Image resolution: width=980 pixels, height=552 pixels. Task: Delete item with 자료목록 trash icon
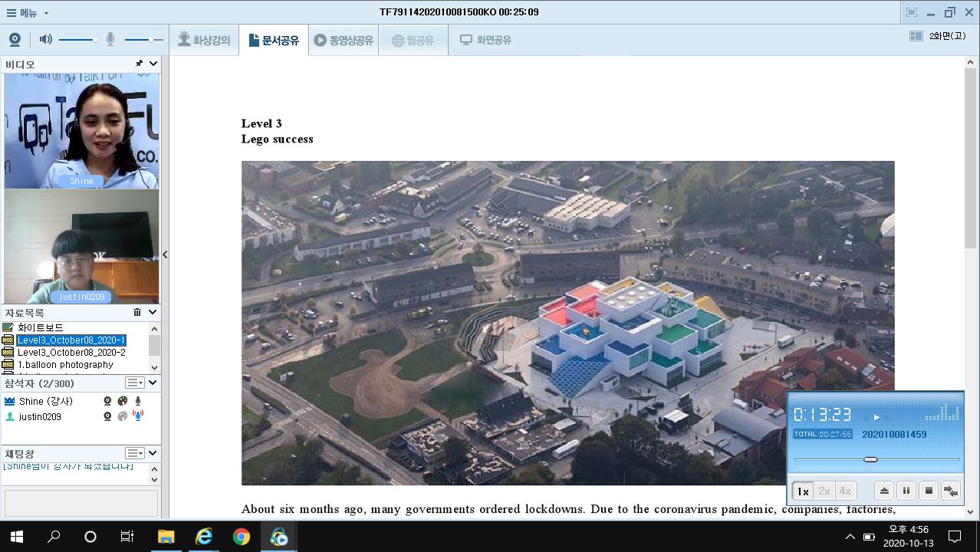tap(137, 312)
